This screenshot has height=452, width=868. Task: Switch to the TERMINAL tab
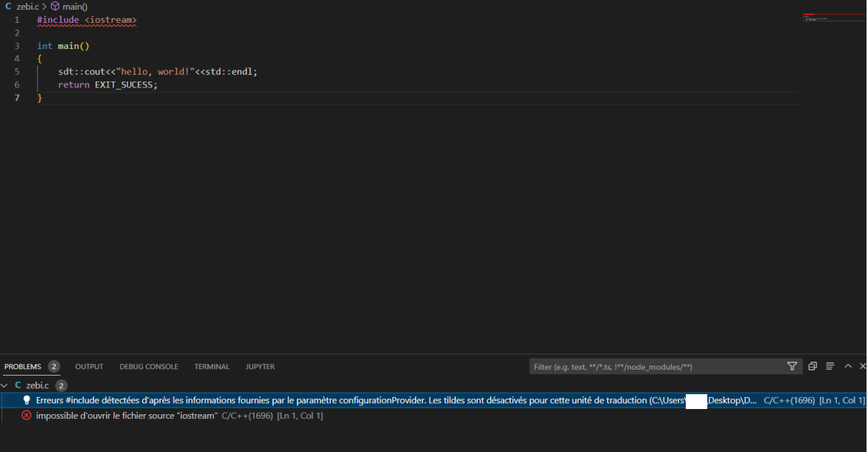(212, 367)
